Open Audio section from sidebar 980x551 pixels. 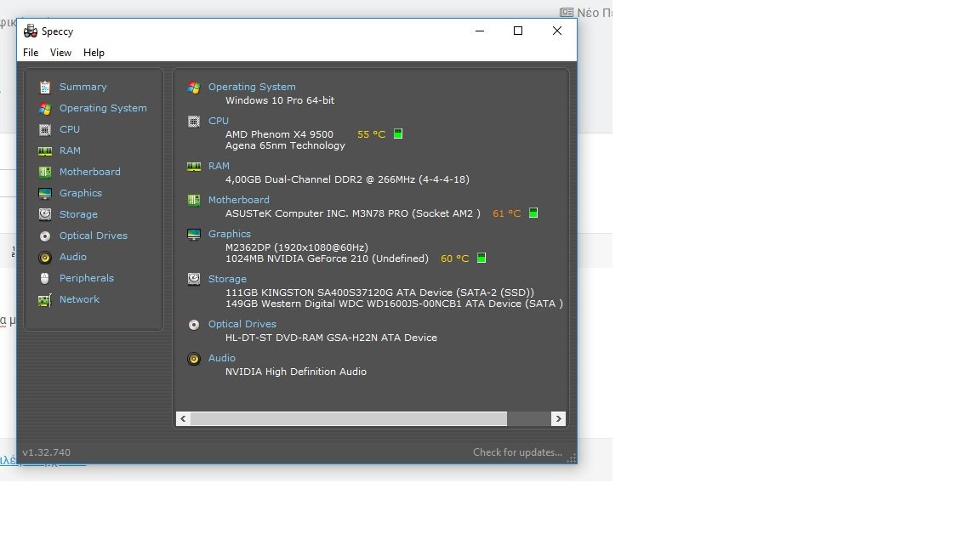tap(73, 257)
